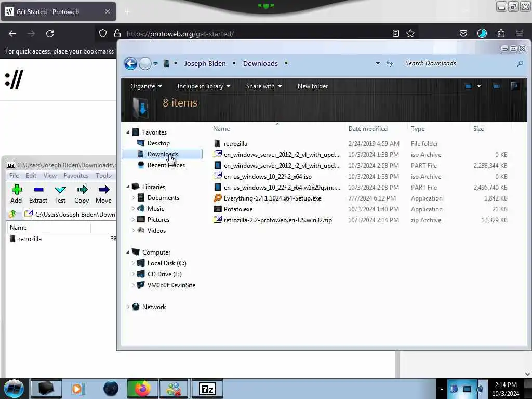532x399 pixels.
Task: Open the address bar history dropdown
Action: click(x=378, y=63)
